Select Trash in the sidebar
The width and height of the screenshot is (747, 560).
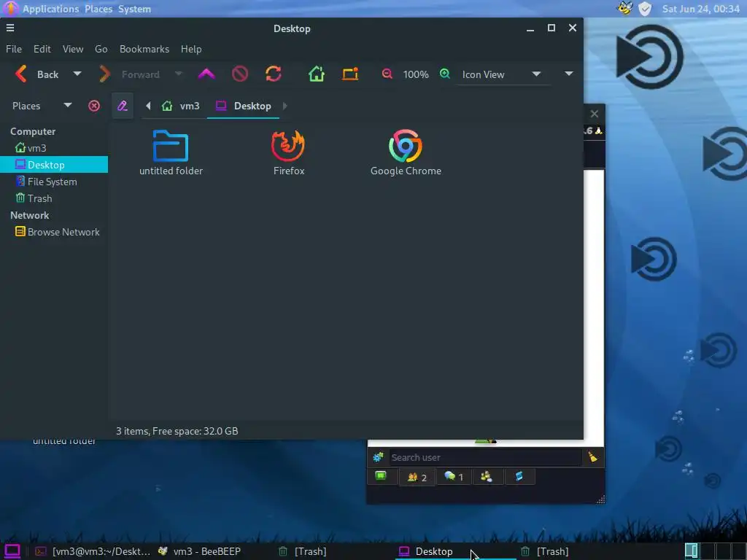click(54, 198)
